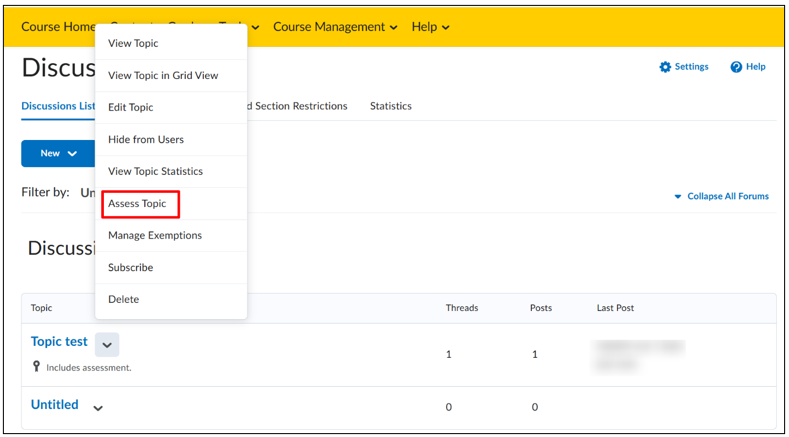The height and width of the screenshot is (437, 789).
Task: Choose Hide from Users option
Action: [146, 139]
